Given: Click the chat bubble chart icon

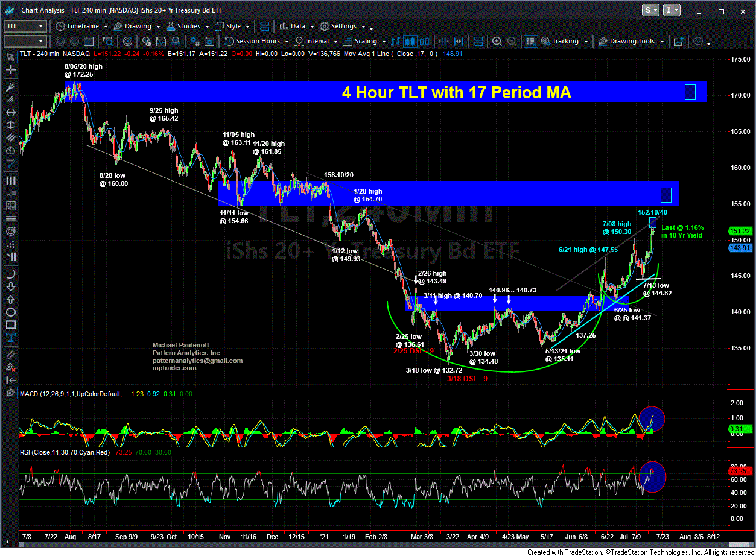Looking at the screenshot, I should [x=698, y=41].
